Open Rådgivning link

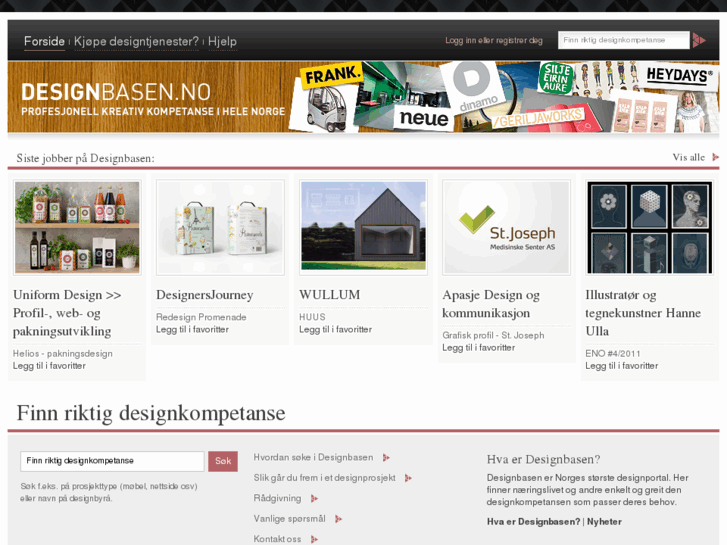point(277,498)
